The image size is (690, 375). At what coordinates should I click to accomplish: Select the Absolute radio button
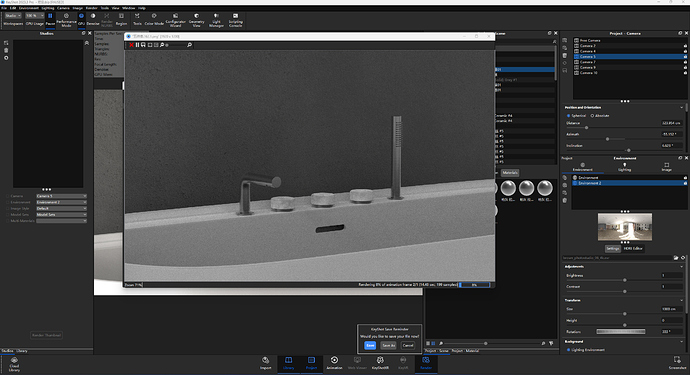592,116
